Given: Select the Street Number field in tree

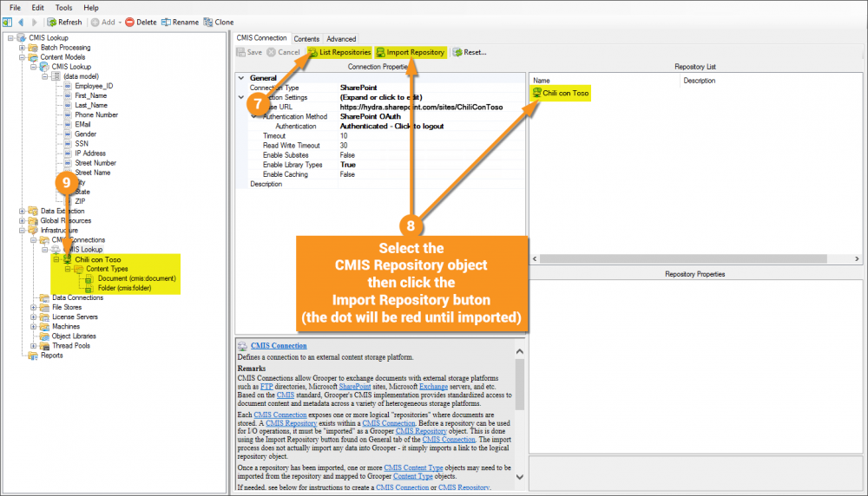Looking at the screenshot, I should (95, 162).
